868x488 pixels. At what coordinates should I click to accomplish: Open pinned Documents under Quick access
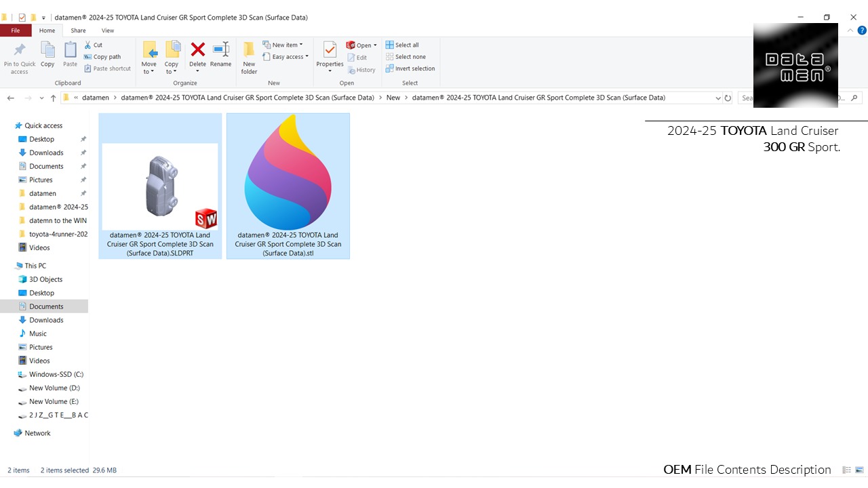pos(46,166)
